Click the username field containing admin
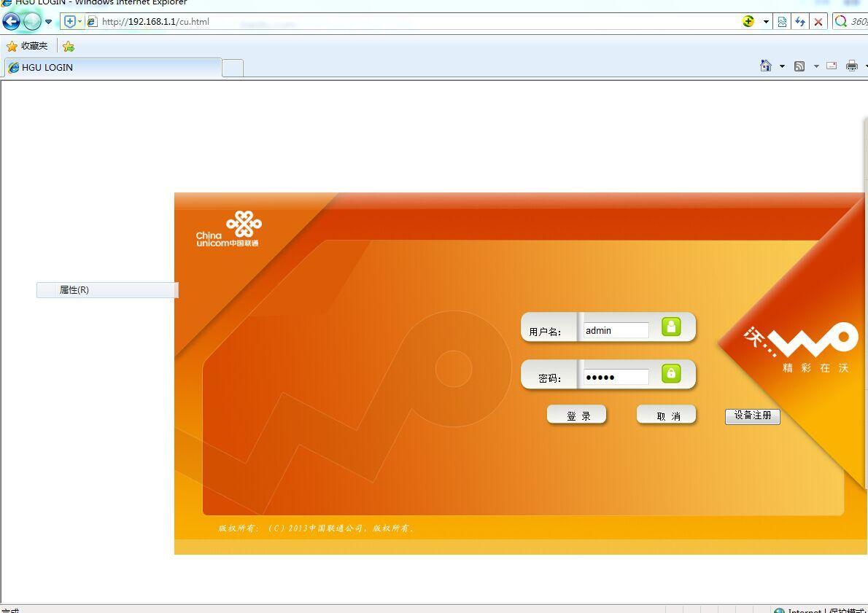Image resolution: width=868 pixels, height=613 pixels. [x=616, y=330]
